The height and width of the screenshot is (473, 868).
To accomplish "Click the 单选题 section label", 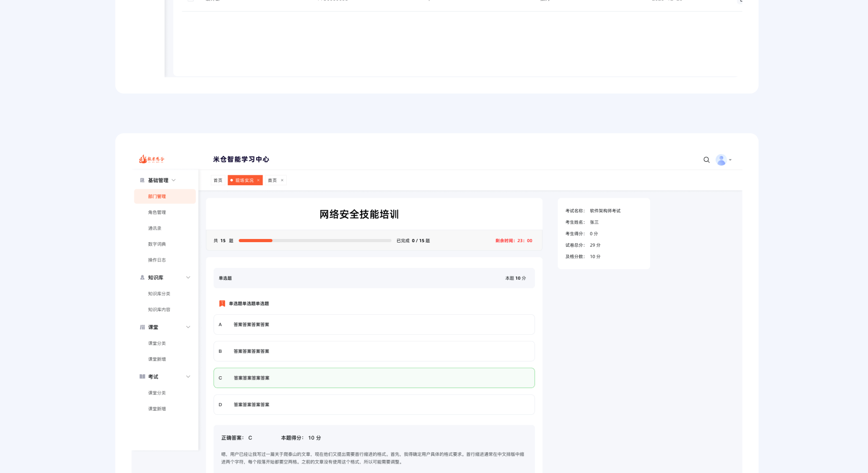I will tap(225, 278).
